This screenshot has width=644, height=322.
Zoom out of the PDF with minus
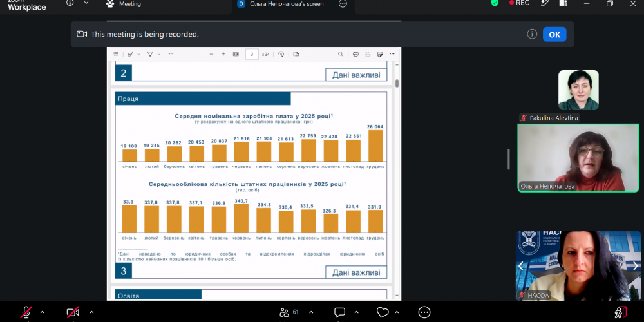[211, 54]
